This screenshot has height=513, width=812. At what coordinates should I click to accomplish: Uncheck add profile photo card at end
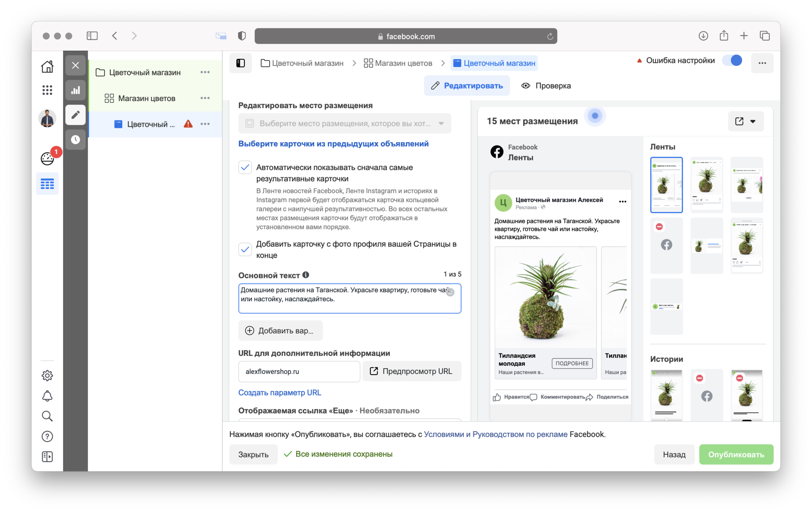click(x=245, y=249)
